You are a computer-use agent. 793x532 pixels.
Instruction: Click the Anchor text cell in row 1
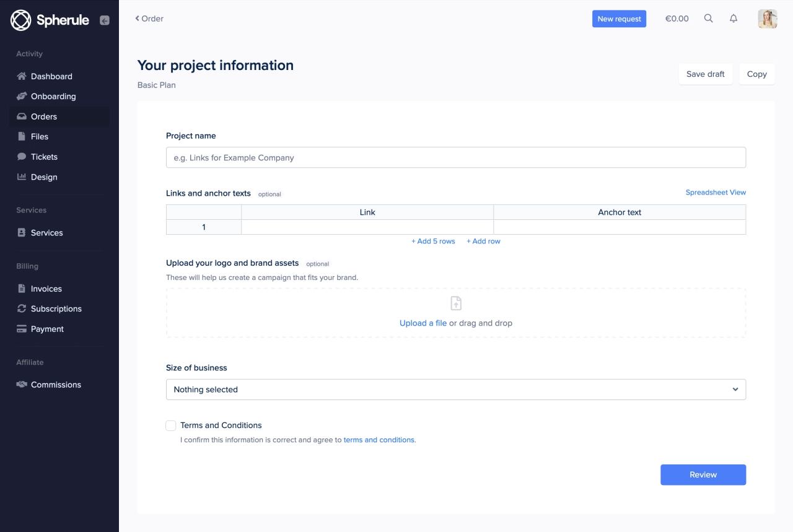(x=620, y=227)
